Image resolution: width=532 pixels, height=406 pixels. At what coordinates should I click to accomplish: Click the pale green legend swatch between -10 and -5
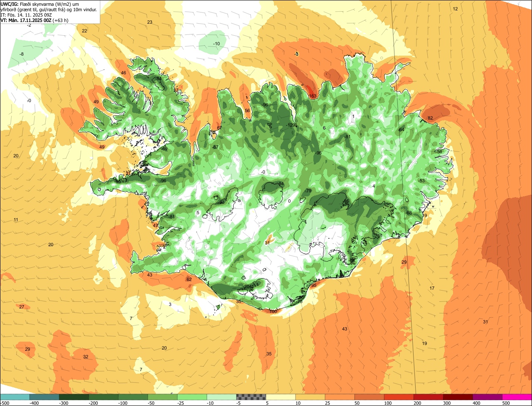point(222,397)
